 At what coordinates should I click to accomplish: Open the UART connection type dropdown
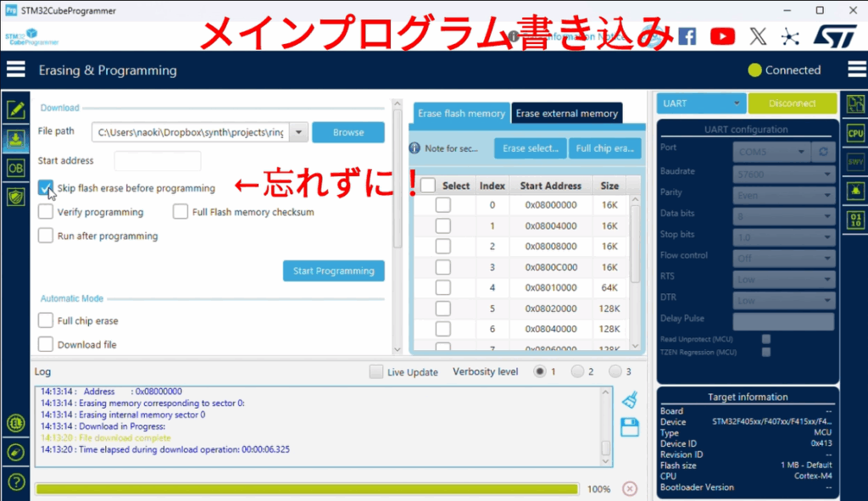tap(701, 103)
